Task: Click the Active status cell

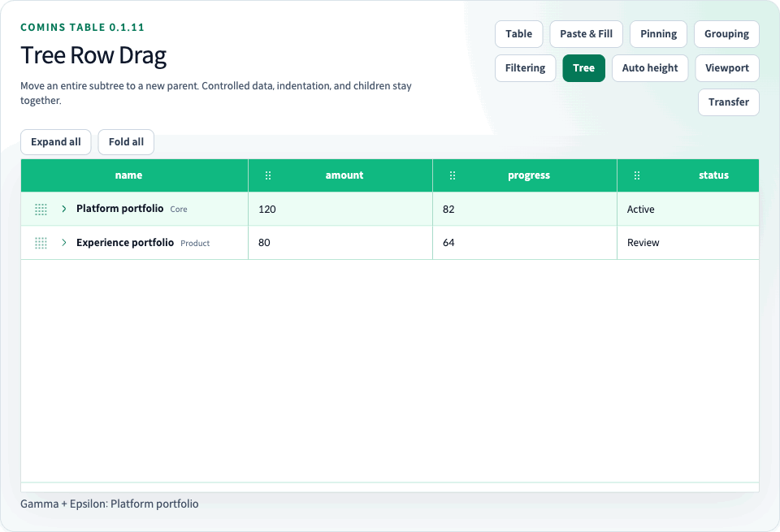Action: point(688,210)
